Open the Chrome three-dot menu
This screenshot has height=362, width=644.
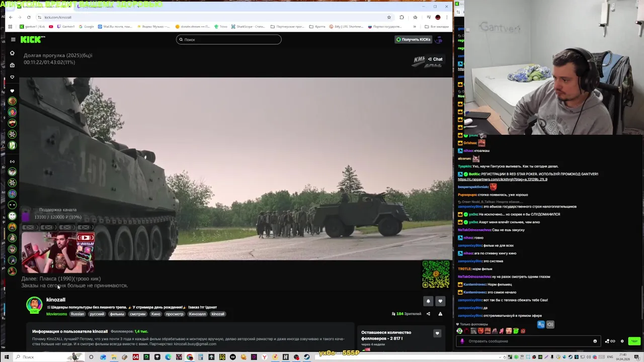(446, 17)
